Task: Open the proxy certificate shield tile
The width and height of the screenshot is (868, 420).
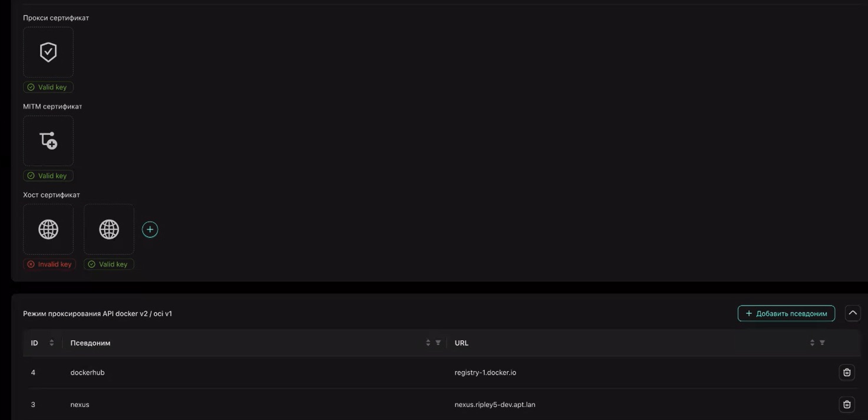Action: click(x=48, y=52)
